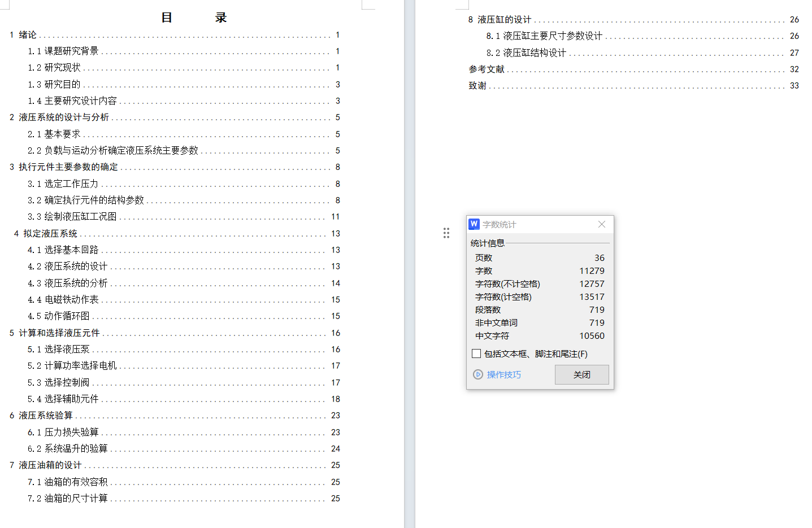Click the 2.2 负载与运动分析 entry
This screenshot has width=812, height=528.
point(184,150)
